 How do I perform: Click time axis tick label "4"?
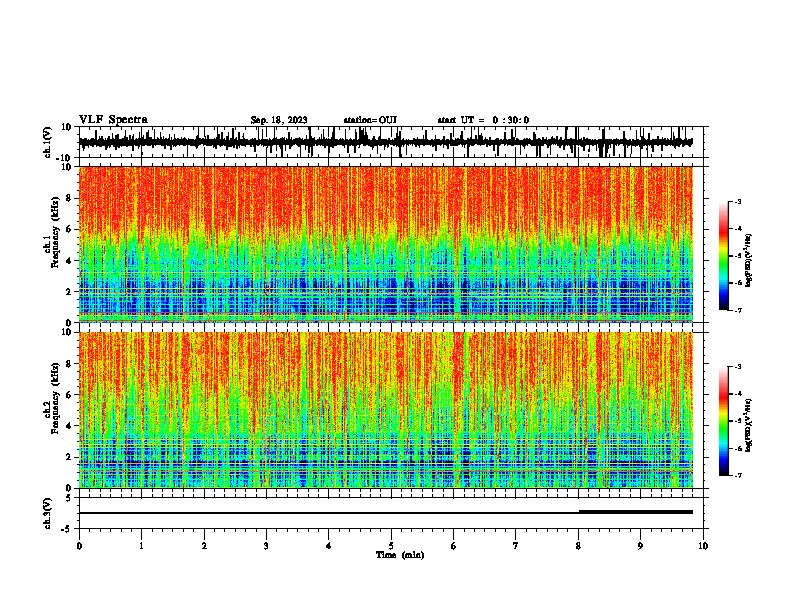click(328, 546)
